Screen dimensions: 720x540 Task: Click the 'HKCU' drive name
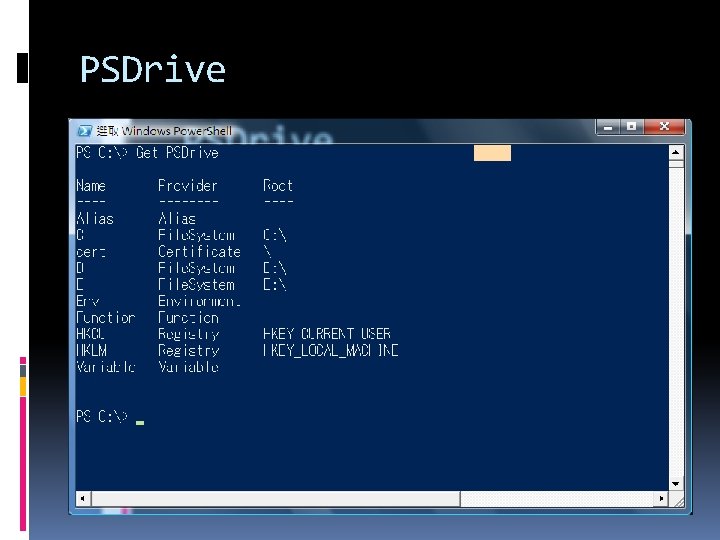(90, 334)
